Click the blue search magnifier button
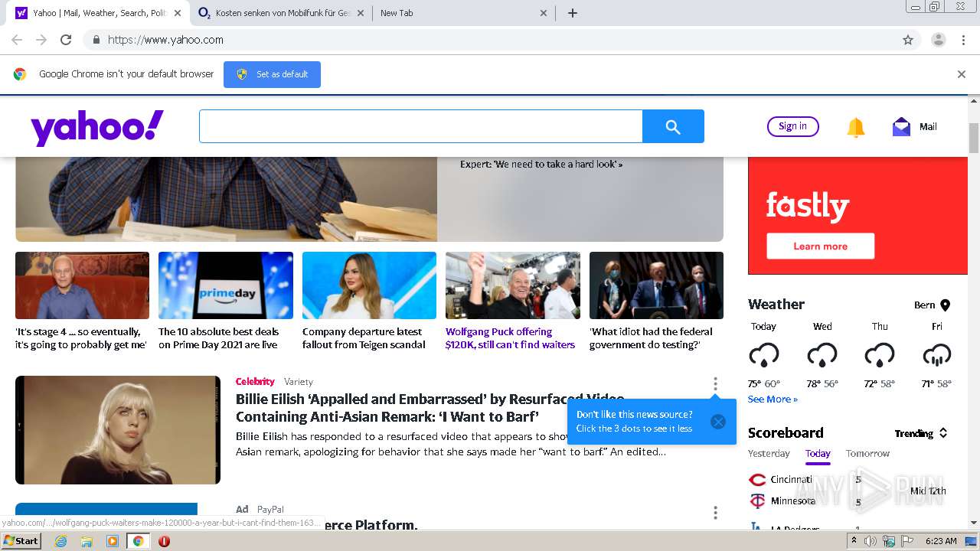 pyautogui.click(x=673, y=127)
